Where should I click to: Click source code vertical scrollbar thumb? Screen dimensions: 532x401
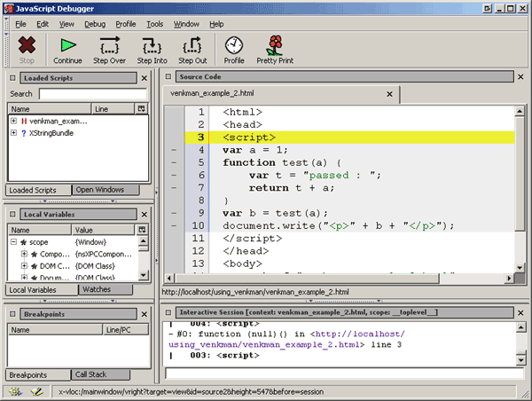(520, 174)
